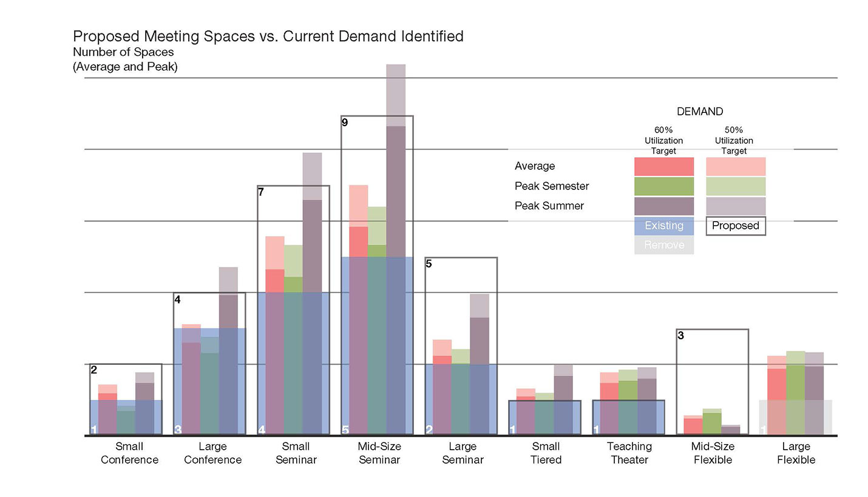868x497 pixels.
Task: Click the proposed count '9' for Mid-Size Seminar
Action: [345, 123]
